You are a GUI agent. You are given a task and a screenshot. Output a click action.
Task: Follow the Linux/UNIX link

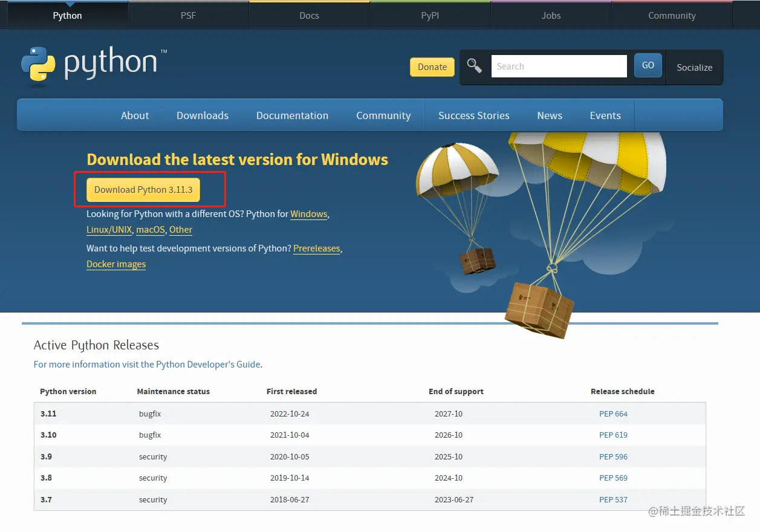[x=109, y=230]
